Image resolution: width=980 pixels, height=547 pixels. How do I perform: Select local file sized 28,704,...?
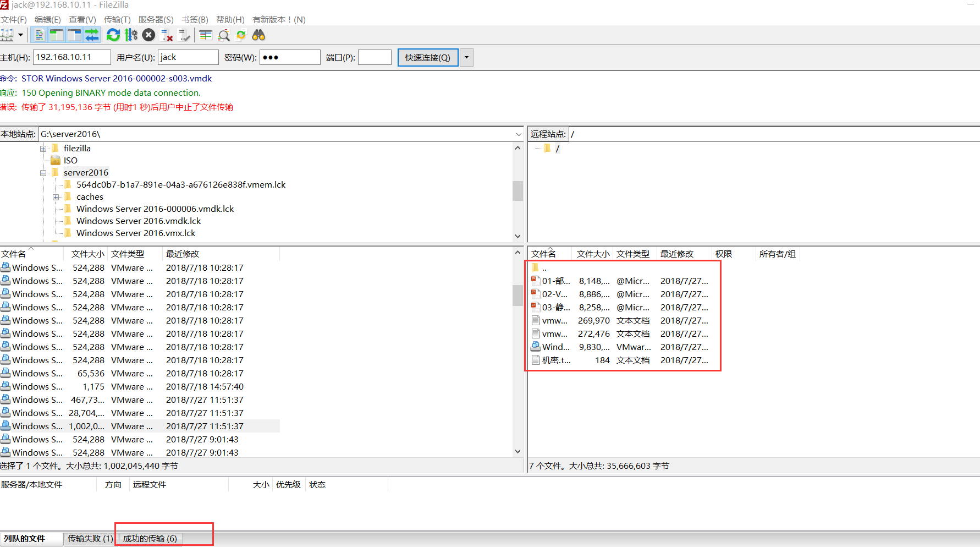[x=140, y=413]
